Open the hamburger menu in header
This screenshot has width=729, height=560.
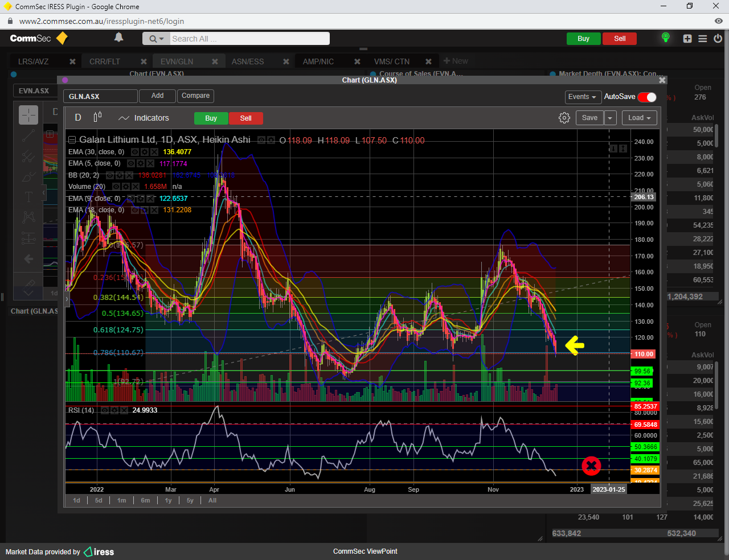[703, 39]
